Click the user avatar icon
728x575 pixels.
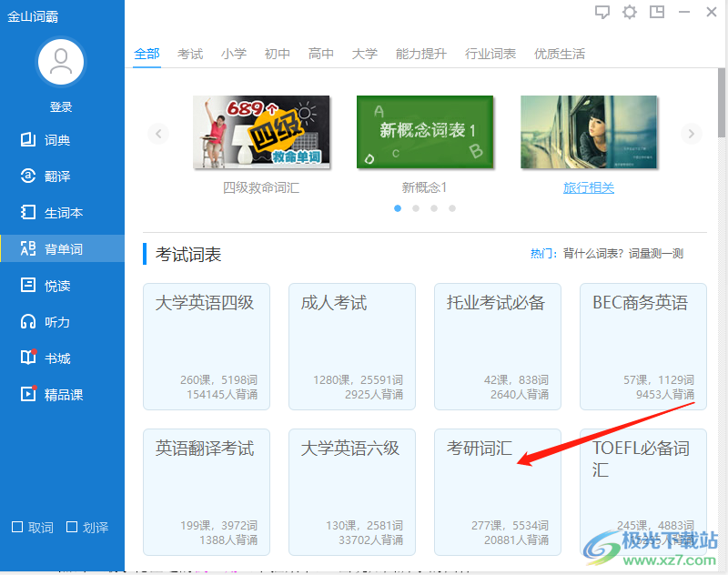point(61,62)
